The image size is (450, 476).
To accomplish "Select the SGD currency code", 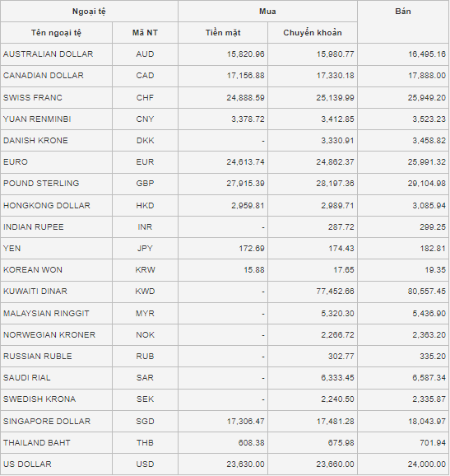I will 145,422.
